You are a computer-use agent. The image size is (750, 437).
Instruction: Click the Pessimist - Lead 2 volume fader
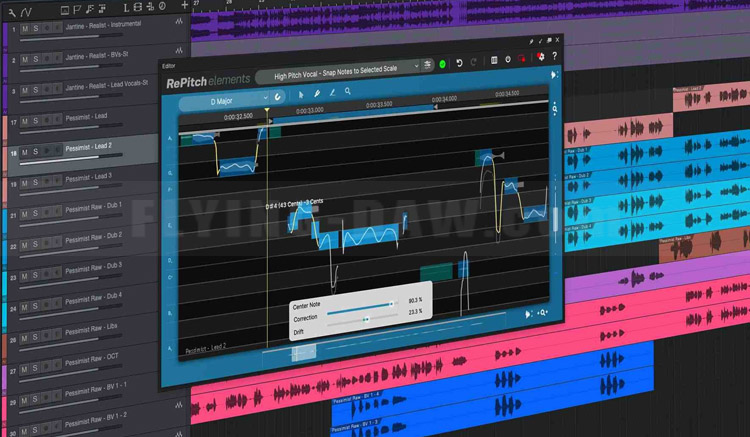coord(71,160)
